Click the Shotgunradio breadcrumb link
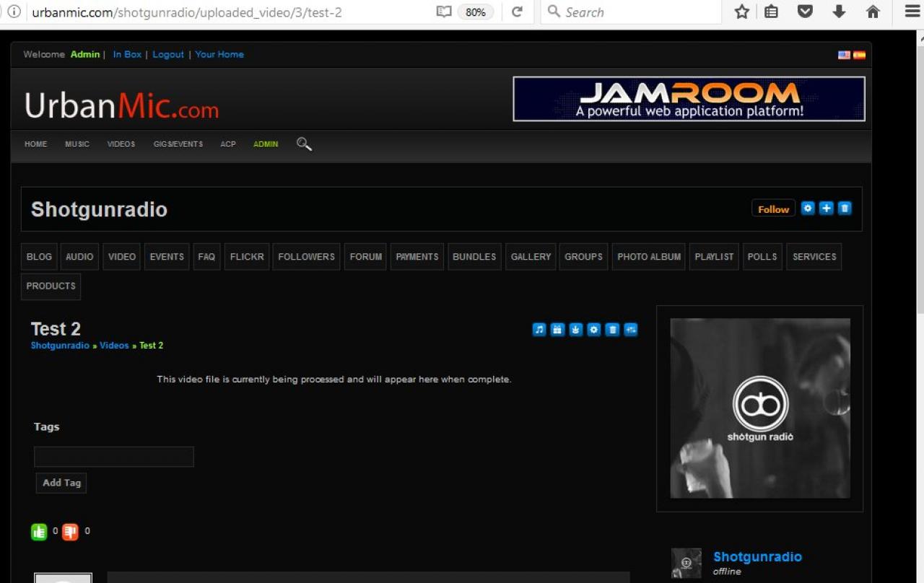Screen dimensions: 924x583 60,346
